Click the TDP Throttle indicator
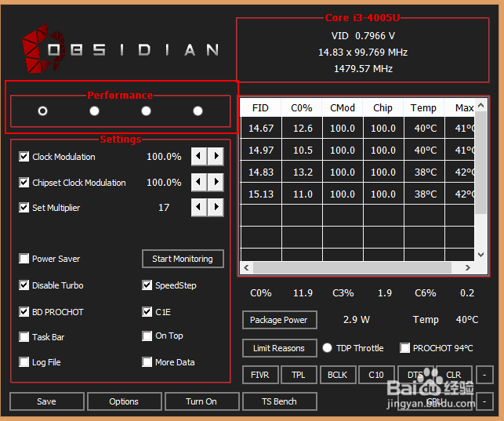This screenshot has width=504, height=421. tap(327, 348)
